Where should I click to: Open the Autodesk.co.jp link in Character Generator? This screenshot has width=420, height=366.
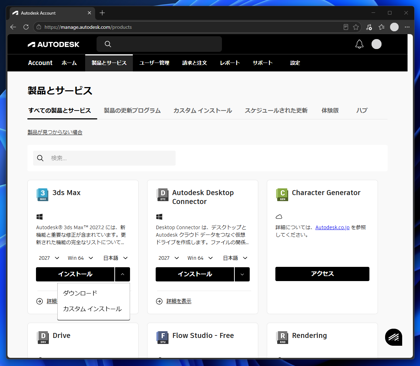point(332,227)
